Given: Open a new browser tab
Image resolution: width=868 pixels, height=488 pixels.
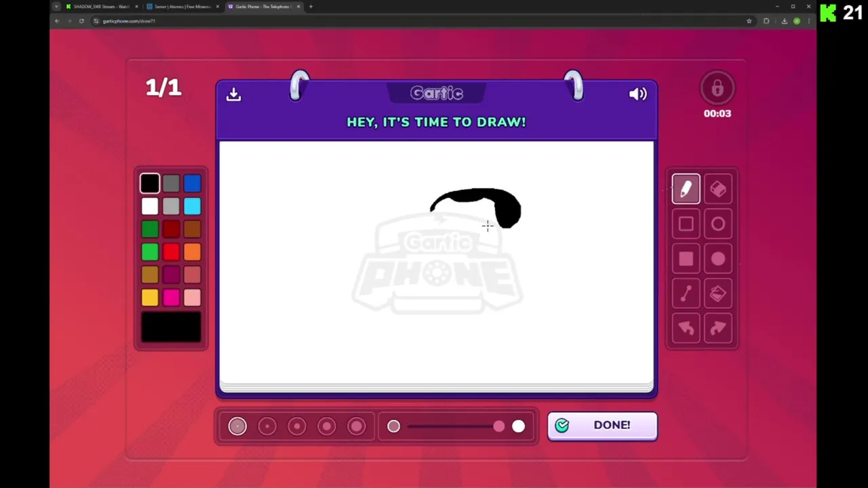Looking at the screenshot, I should click(311, 7).
